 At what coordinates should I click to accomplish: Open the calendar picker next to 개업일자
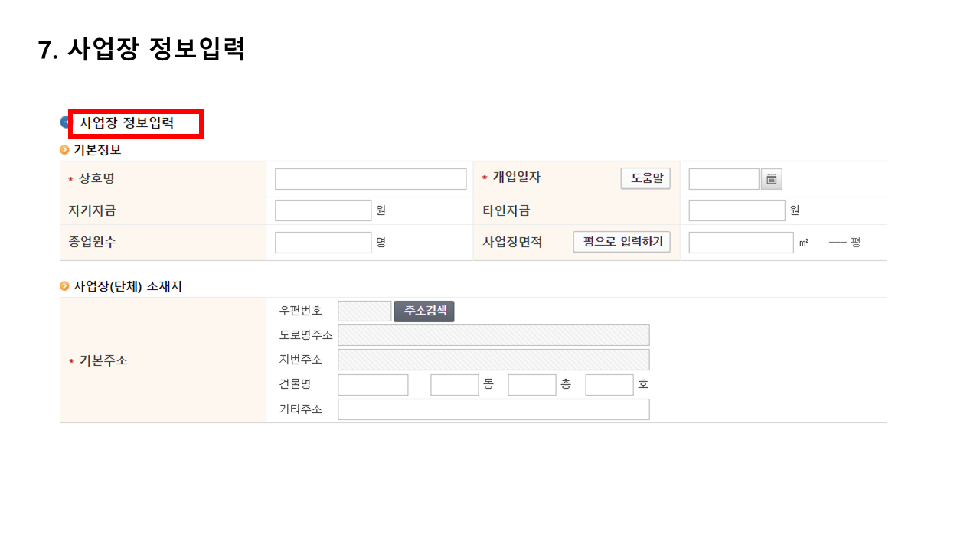pyautogui.click(x=771, y=178)
